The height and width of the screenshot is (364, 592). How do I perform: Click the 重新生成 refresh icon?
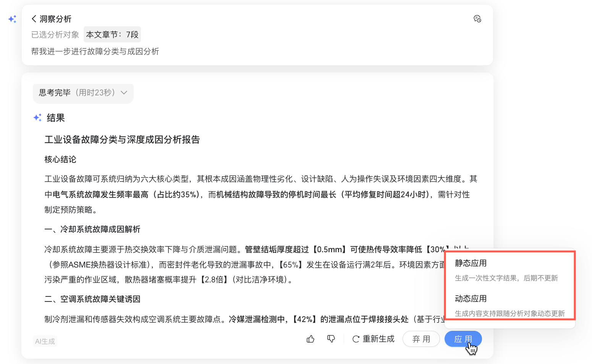[x=356, y=339]
